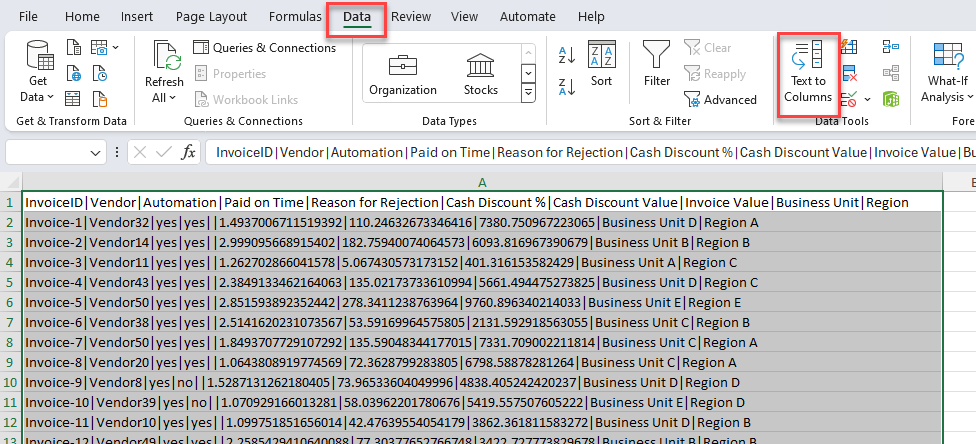The width and height of the screenshot is (976, 444).
Task: Switch to the Automate tab
Action: coord(528,17)
